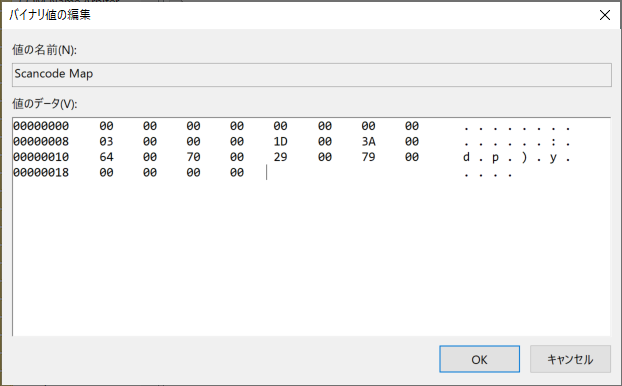Select byte 3A in row 00000008

(x=368, y=142)
